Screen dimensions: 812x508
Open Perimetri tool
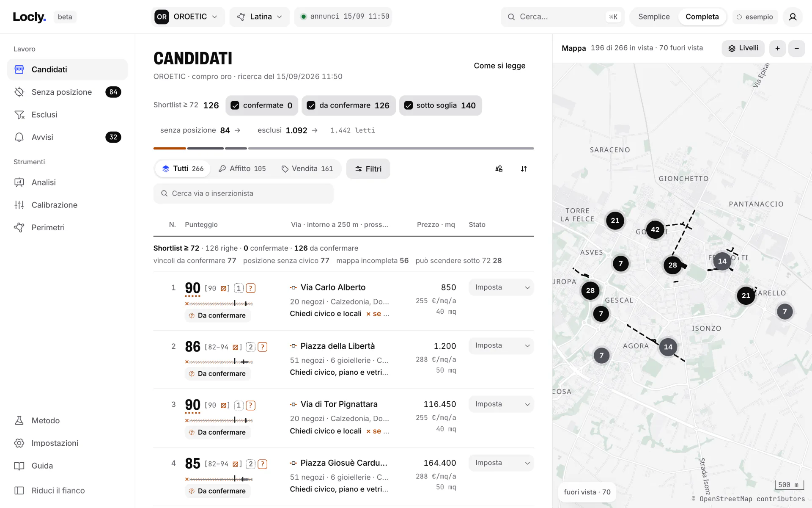click(x=67, y=227)
